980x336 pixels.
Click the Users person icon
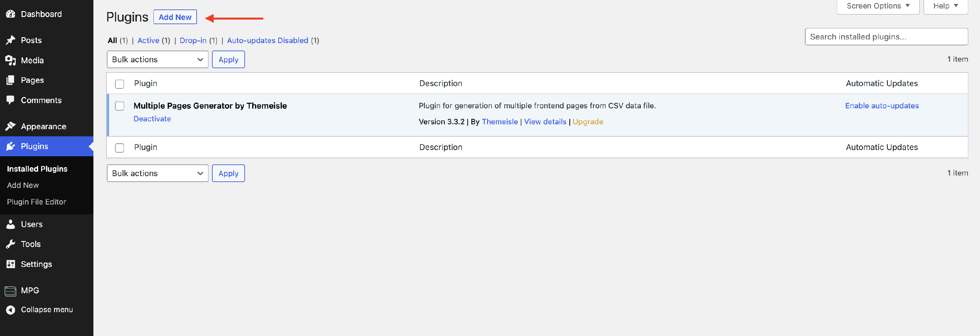click(x=11, y=224)
